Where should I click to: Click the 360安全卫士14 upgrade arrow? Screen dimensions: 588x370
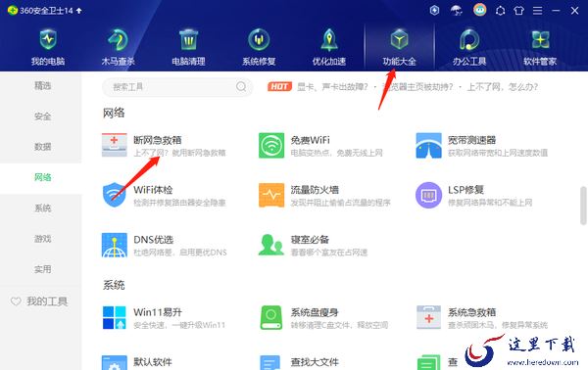78,11
